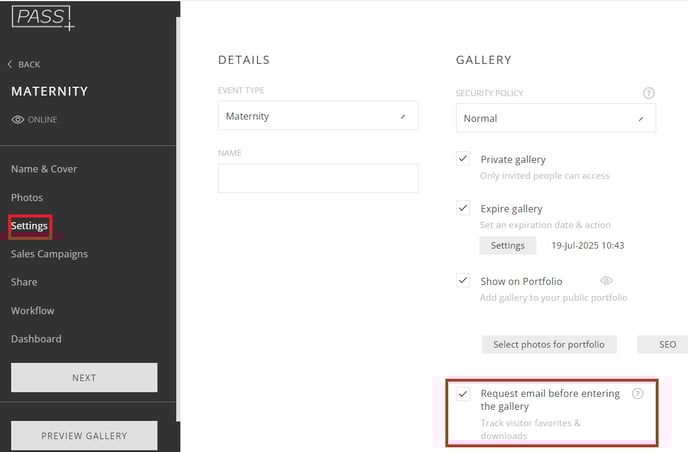Toggle Request email before entering checkbox
This screenshot has height=452, width=688.
tap(463, 394)
